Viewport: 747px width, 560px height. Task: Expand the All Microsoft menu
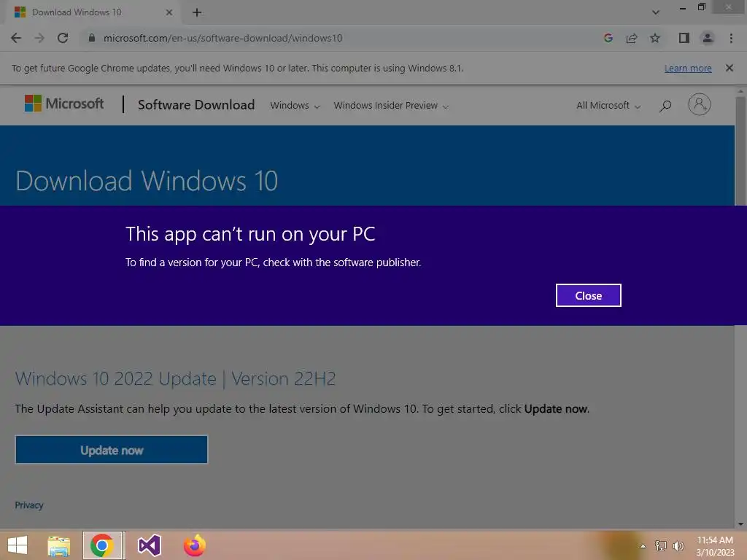(x=608, y=105)
